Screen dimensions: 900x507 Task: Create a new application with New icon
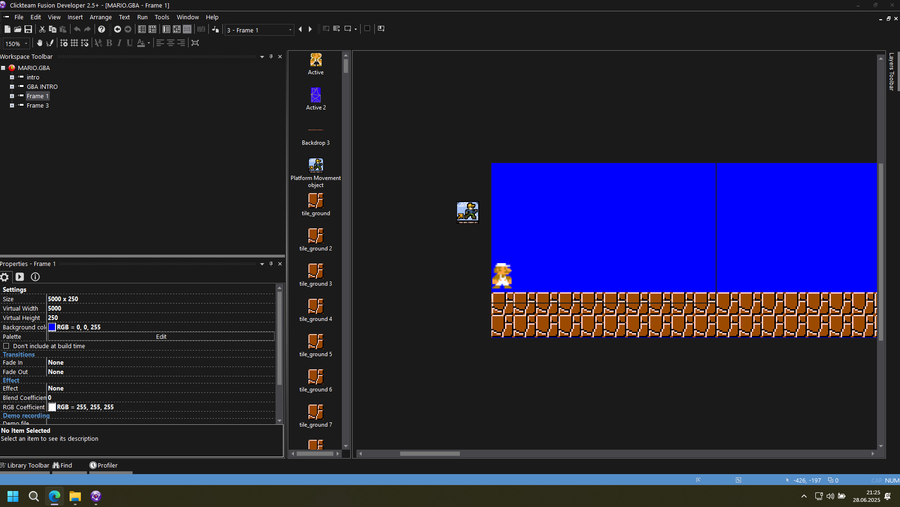7,29
